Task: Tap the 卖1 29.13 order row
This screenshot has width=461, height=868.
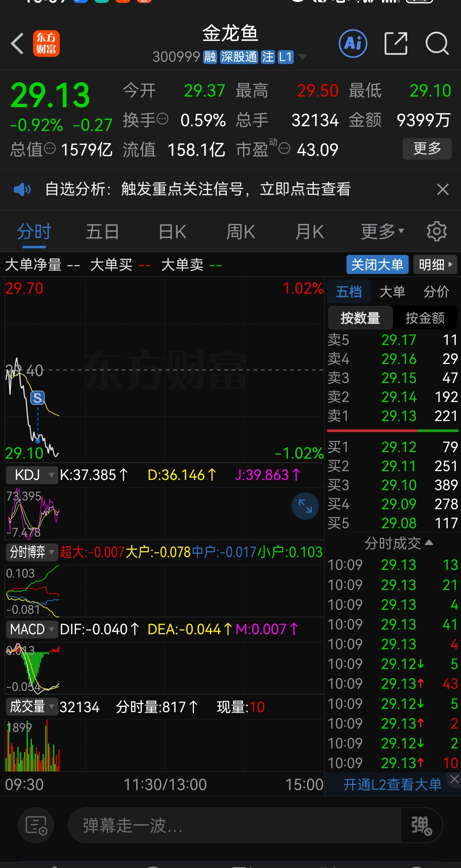Action: click(393, 416)
